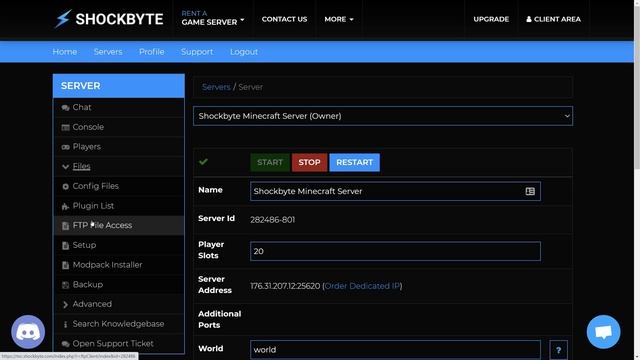This screenshot has height=360, width=640.
Task: Click the Player Slots input field
Action: click(395, 251)
